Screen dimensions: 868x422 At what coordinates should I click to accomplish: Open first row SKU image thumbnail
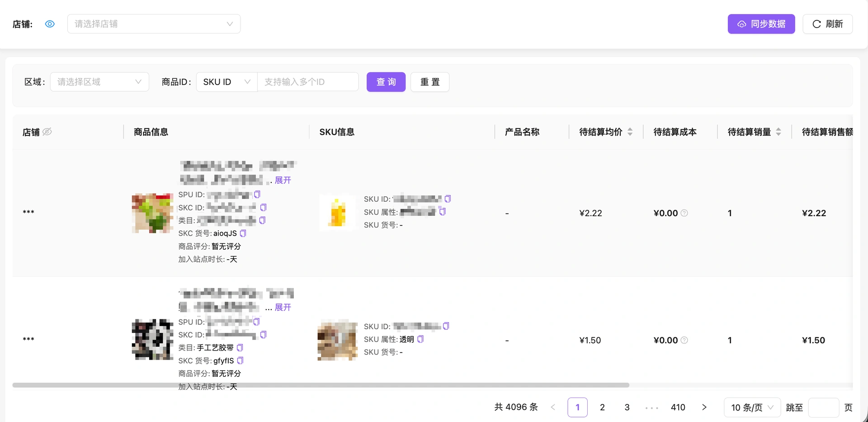point(338,213)
